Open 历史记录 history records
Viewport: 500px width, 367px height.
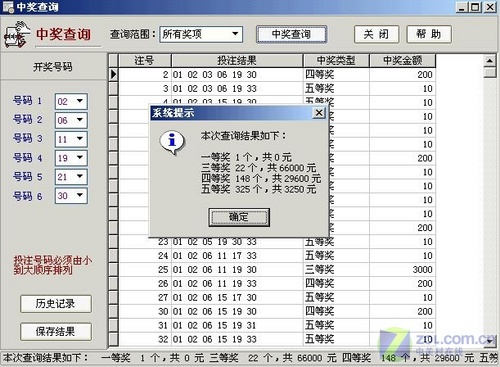pos(56,304)
